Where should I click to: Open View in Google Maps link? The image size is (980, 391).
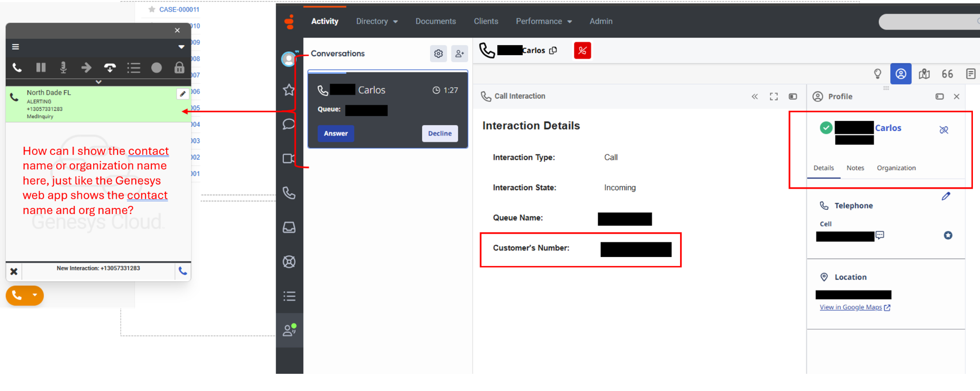pyautogui.click(x=855, y=307)
